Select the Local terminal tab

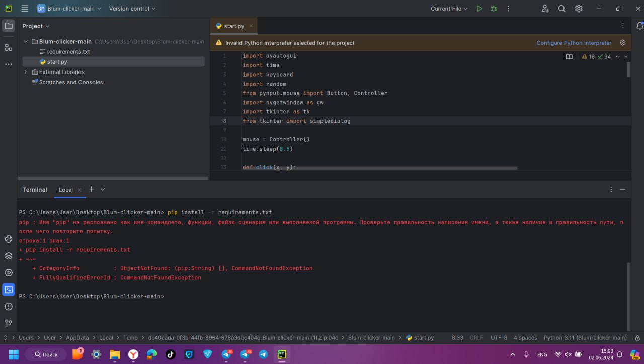[66, 190]
